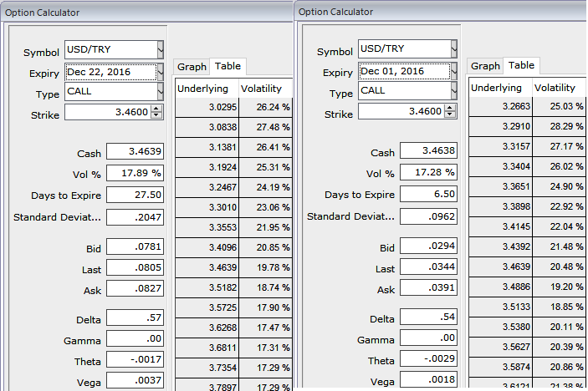Screen dimensions: 588x391
Task: Expand the Expiry dropdown showing Dec 22, 2016
Action: point(160,71)
